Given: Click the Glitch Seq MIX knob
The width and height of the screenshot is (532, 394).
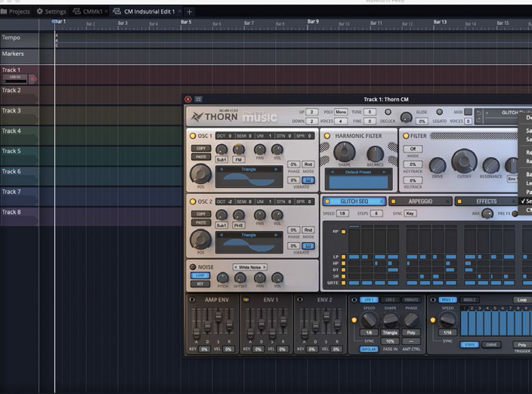Looking at the screenshot, I should coord(487,214).
